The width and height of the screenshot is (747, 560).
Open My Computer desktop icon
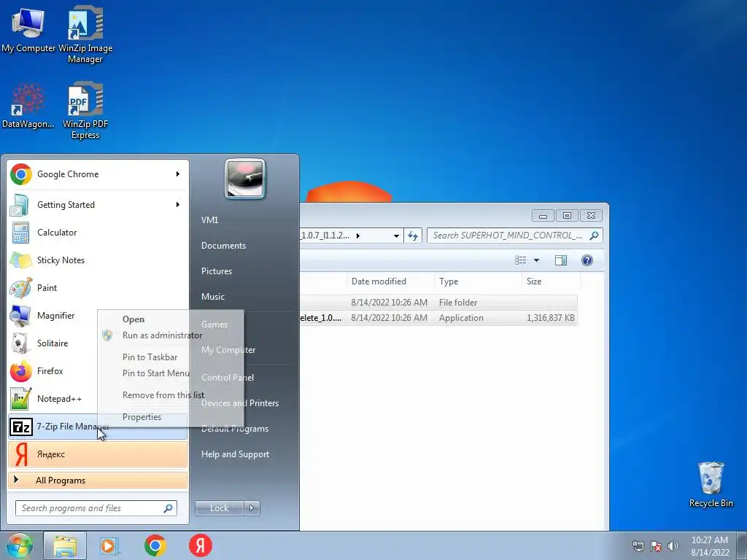point(28,31)
